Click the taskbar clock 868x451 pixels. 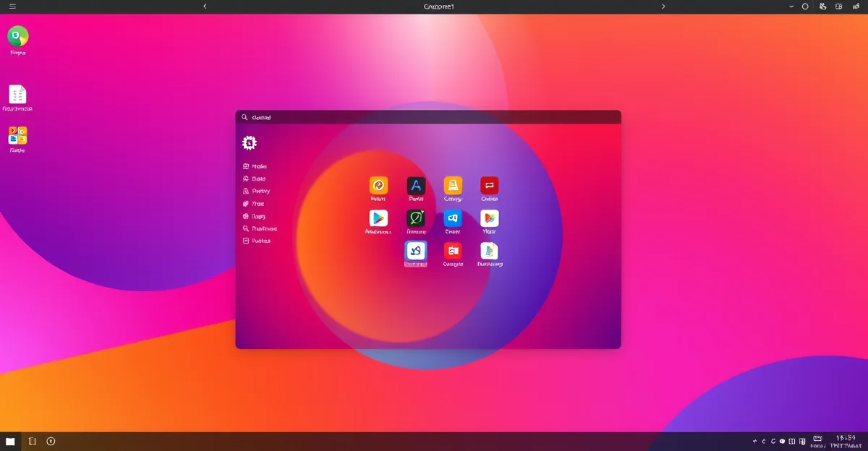tap(846, 441)
